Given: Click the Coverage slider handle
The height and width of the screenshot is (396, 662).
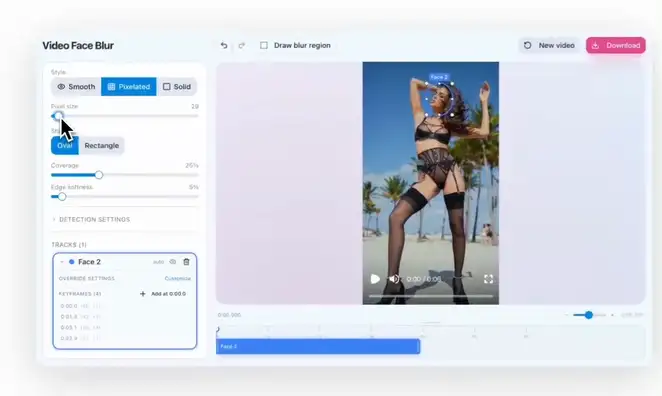Looking at the screenshot, I should (x=99, y=175).
